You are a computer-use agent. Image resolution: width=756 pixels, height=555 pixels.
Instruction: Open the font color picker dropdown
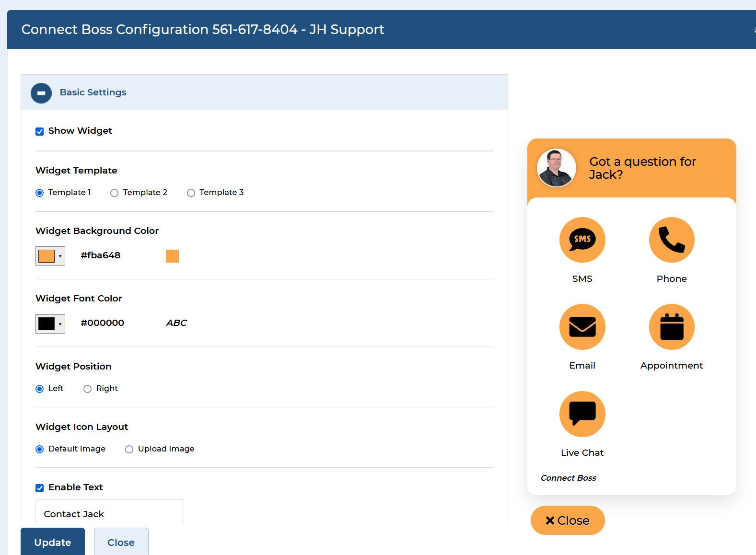pos(50,324)
